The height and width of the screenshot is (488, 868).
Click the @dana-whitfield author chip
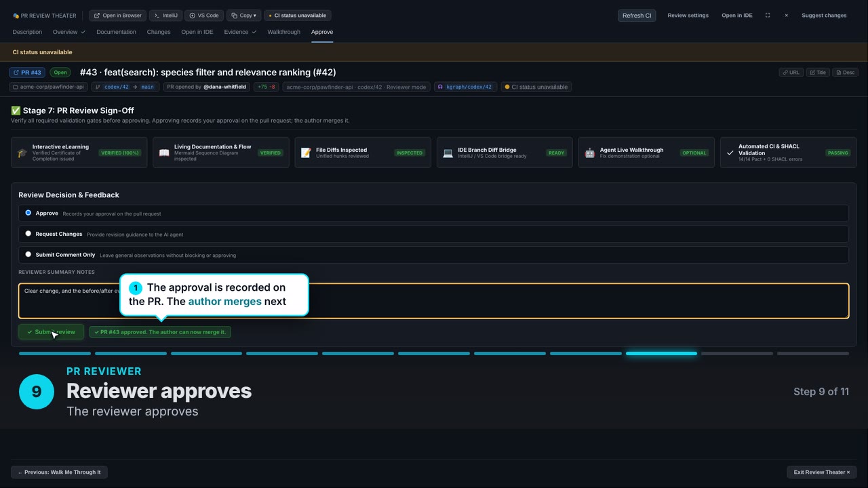[x=206, y=87]
